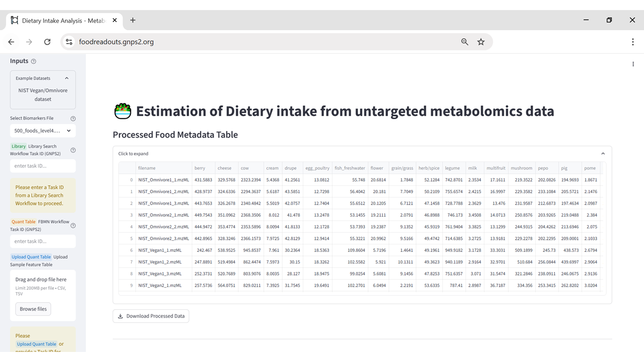Click help icon beside Select Biomarkers File
644x362 pixels.
[73, 119]
